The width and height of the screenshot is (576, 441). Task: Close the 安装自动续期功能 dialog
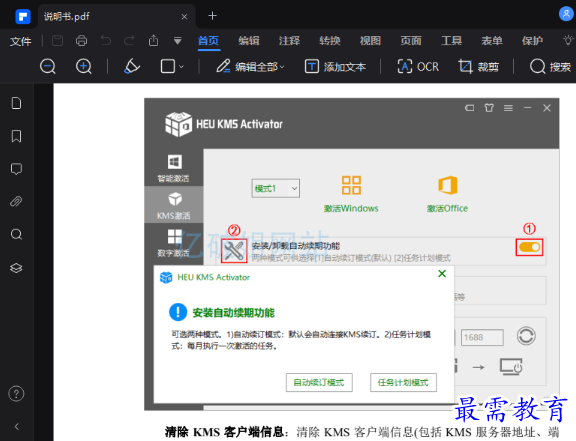(x=442, y=274)
